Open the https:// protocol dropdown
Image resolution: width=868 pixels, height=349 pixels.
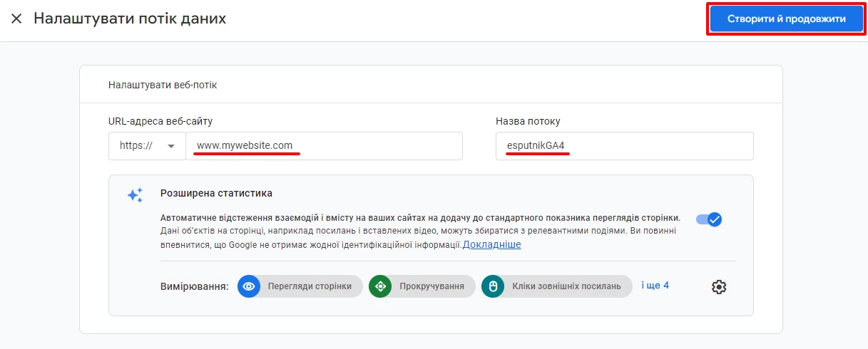tap(147, 145)
